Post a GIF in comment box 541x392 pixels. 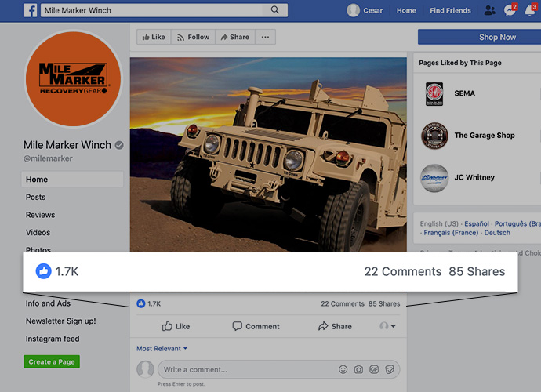(374, 369)
